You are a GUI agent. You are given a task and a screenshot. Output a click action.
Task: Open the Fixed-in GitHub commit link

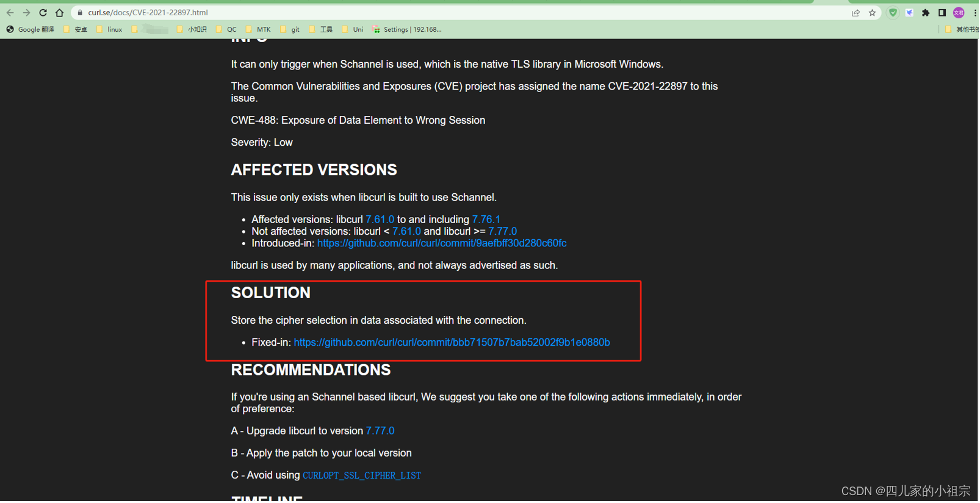pyautogui.click(x=452, y=343)
